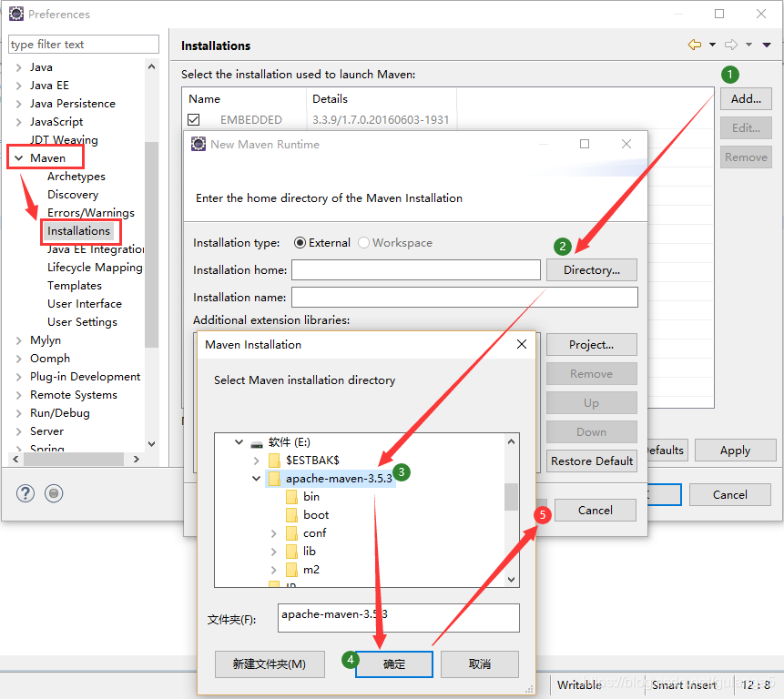Screen dimensions: 784x699
Task: Click the forward navigation arrow in Preferences
Action: click(731, 45)
